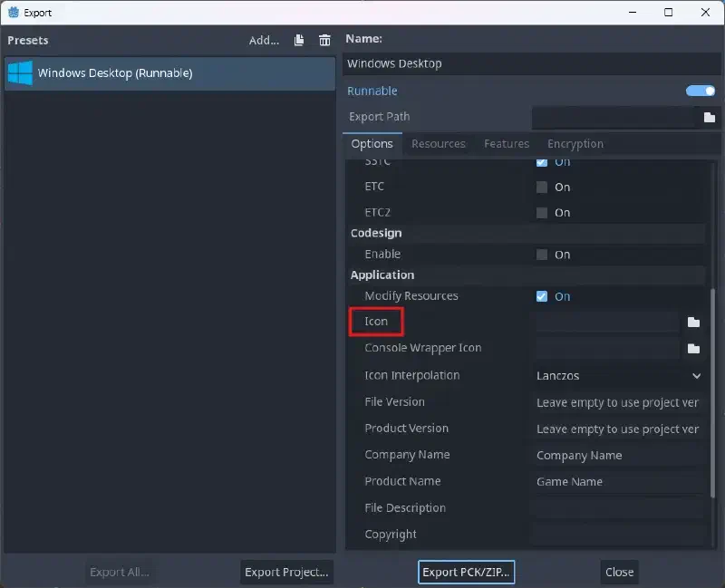
Task: Click the Windows logo in preset list
Action: (x=21, y=73)
